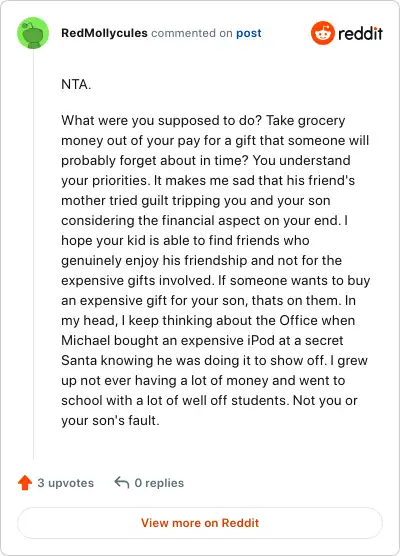
Task: Open the RedMollycules username profile
Action: [x=104, y=33]
